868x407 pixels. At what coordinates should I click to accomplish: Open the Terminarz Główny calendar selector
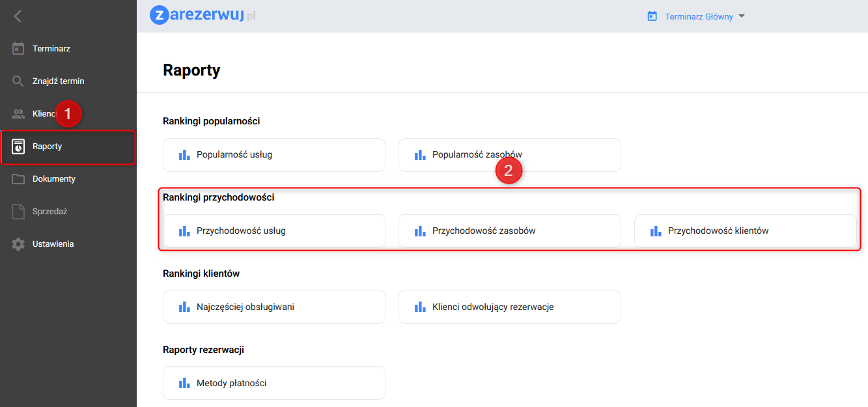(x=699, y=17)
